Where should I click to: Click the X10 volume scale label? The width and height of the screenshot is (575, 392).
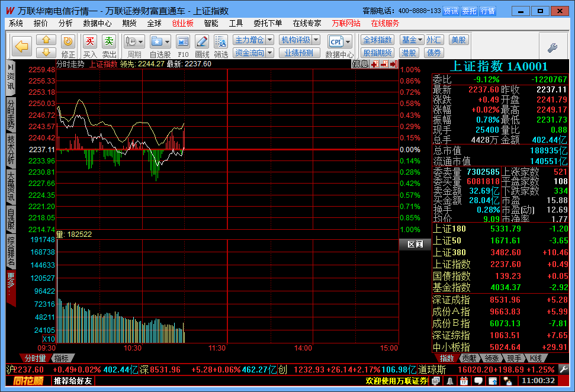point(49,339)
